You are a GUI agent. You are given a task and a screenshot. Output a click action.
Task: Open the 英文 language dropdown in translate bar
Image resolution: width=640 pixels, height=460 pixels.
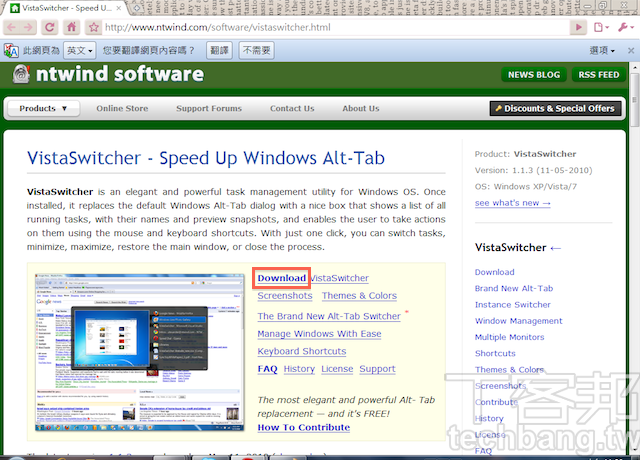tap(79, 50)
